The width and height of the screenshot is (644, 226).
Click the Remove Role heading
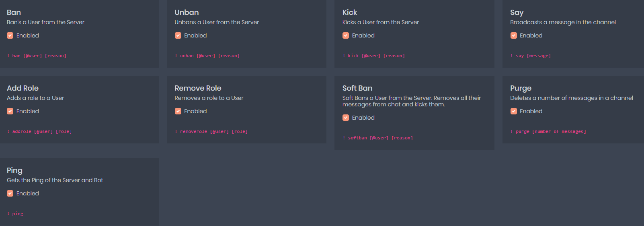coord(198,88)
